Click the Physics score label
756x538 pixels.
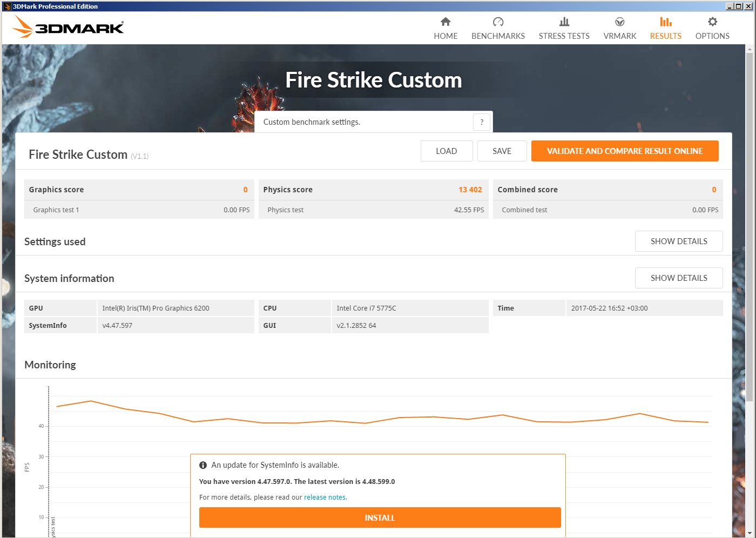coord(288,190)
